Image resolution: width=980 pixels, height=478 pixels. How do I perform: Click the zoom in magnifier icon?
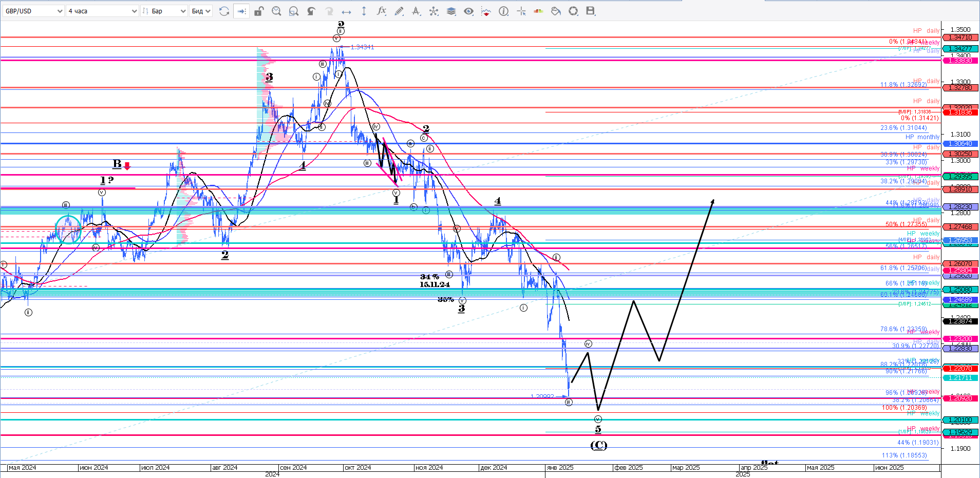[x=276, y=11]
